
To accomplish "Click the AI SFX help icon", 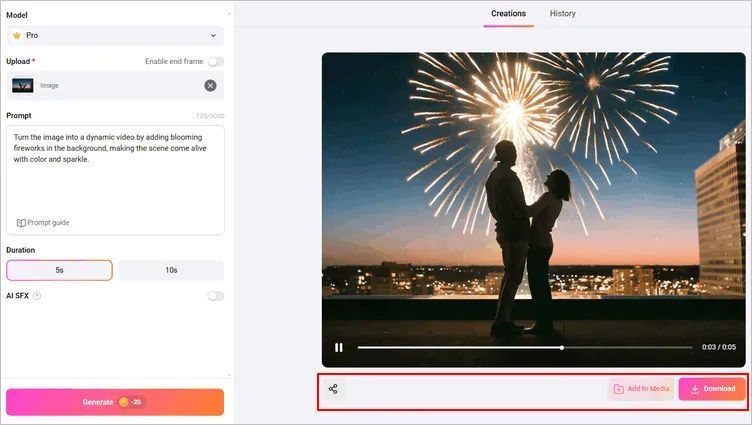I will pyautogui.click(x=37, y=296).
